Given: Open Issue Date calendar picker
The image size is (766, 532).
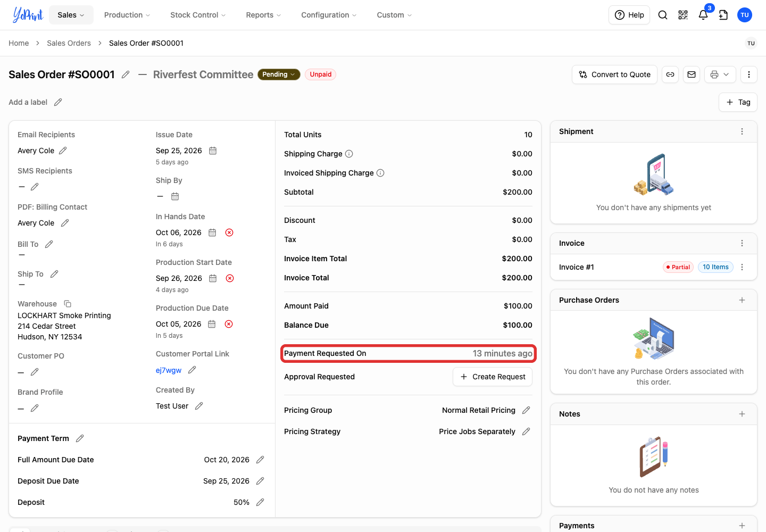Looking at the screenshot, I should [x=213, y=151].
